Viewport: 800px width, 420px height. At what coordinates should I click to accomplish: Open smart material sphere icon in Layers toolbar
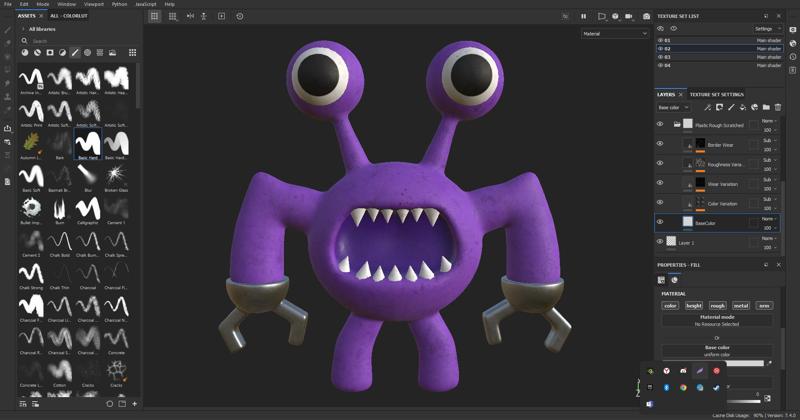755,107
